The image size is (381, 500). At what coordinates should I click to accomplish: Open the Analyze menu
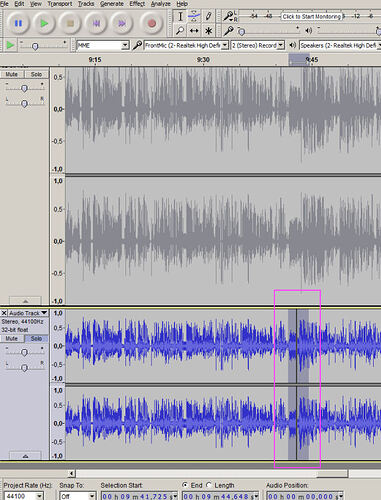pyautogui.click(x=161, y=4)
